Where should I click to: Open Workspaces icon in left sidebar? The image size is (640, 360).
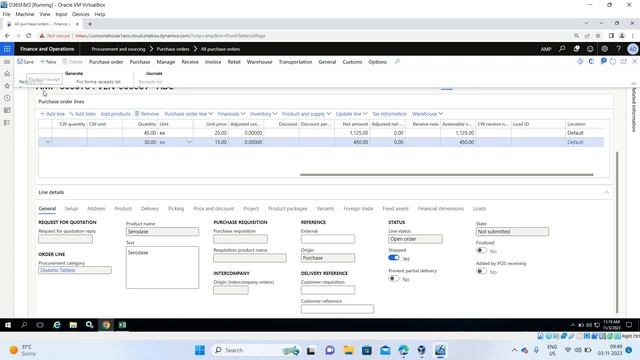click(x=7, y=111)
